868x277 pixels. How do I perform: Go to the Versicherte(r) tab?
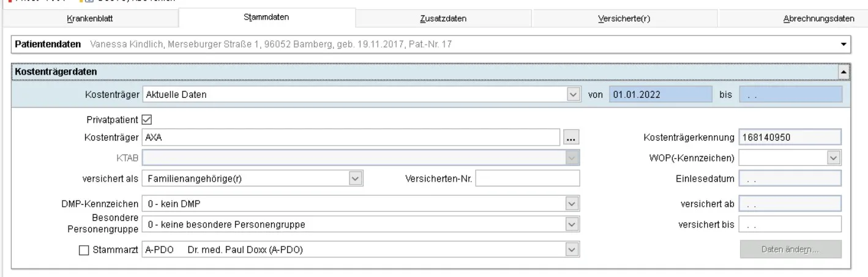click(x=623, y=18)
